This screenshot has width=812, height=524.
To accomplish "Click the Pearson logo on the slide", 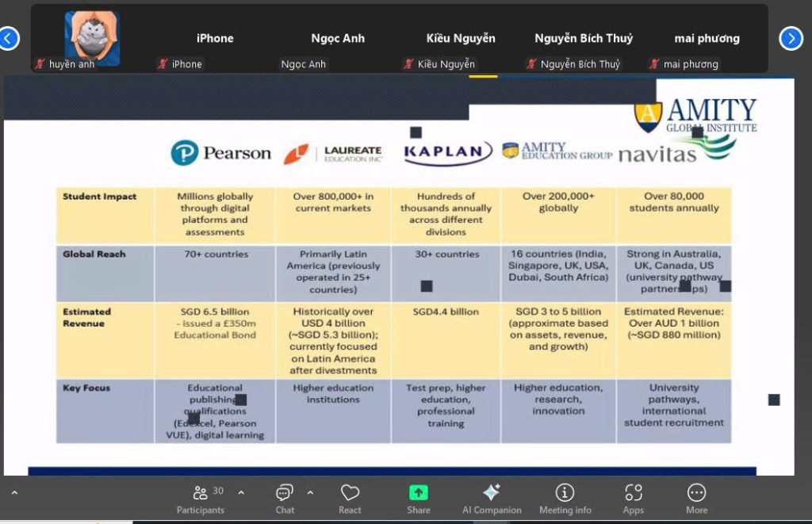I will pos(221,153).
